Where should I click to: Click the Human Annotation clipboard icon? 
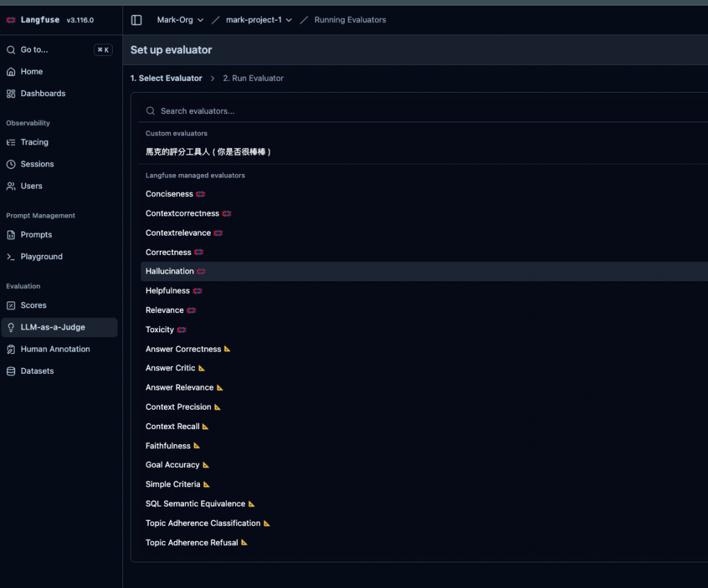[11, 350]
